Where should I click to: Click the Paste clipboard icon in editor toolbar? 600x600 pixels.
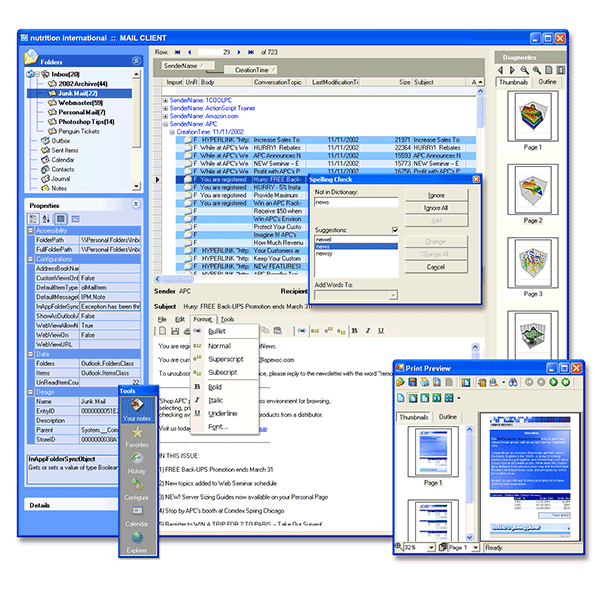pos(278,330)
